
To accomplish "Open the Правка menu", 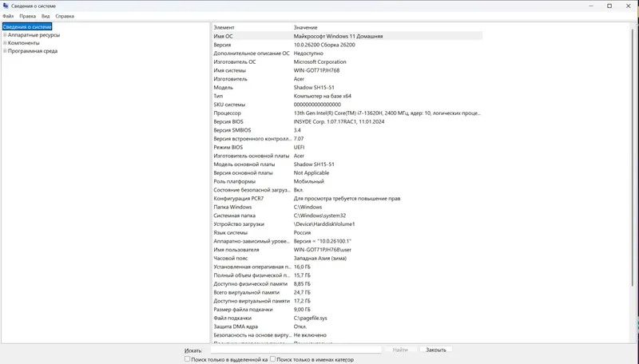I will point(27,16).
